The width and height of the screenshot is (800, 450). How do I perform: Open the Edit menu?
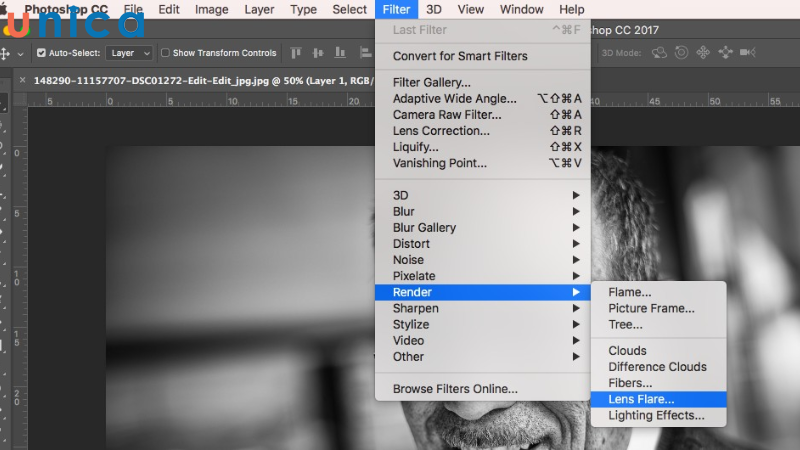click(x=169, y=10)
